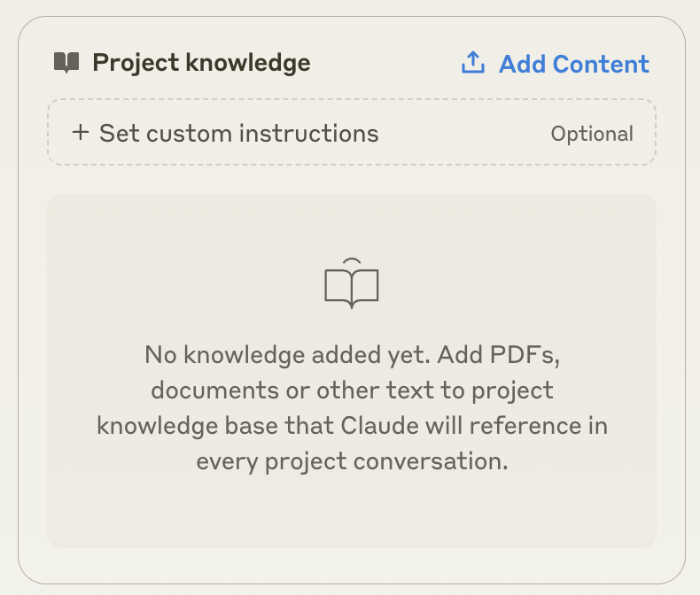700x595 pixels.
Task: Click the empty knowledge base panel
Action: coord(352,371)
